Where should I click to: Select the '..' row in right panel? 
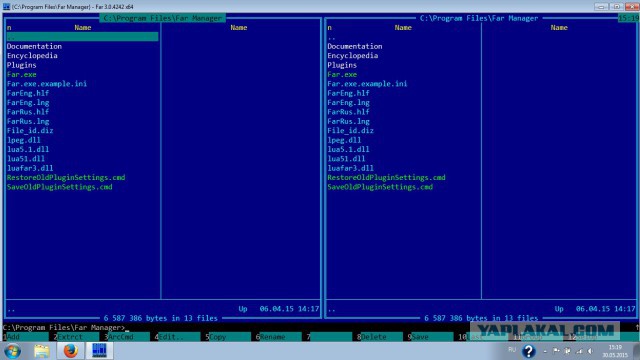(x=331, y=37)
